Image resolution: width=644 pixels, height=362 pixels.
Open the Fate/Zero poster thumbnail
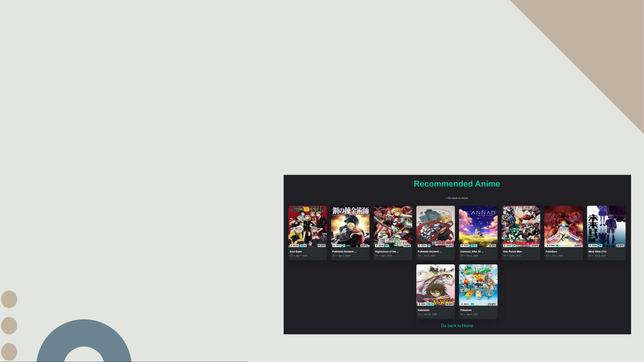pyautogui.click(x=564, y=226)
